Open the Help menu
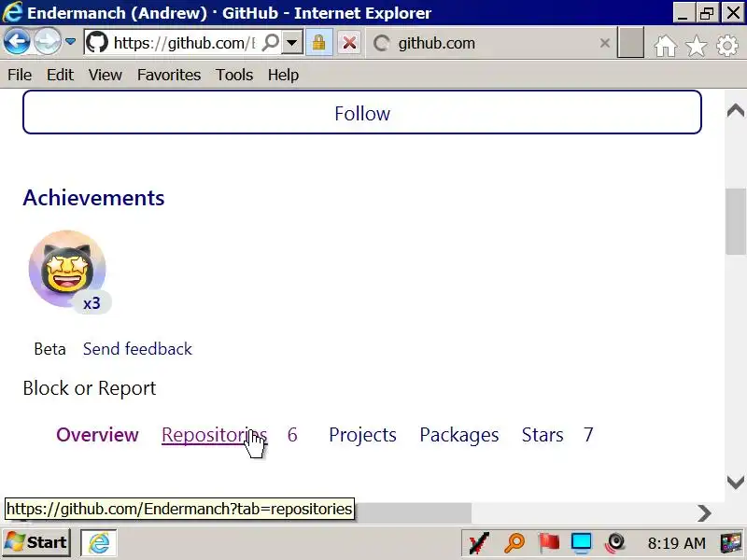This screenshot has width=747, height=560. tap(283, 75)
